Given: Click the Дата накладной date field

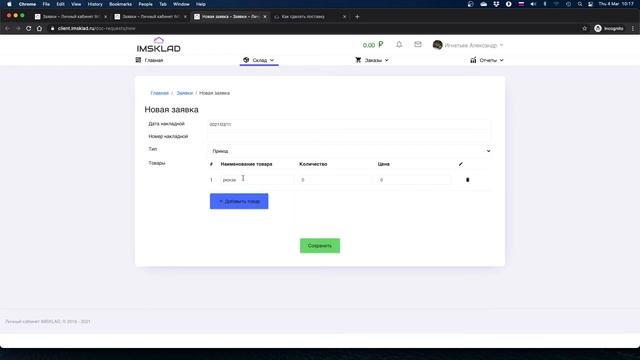Looking at the screenshot, I should (x=349, y=124).
